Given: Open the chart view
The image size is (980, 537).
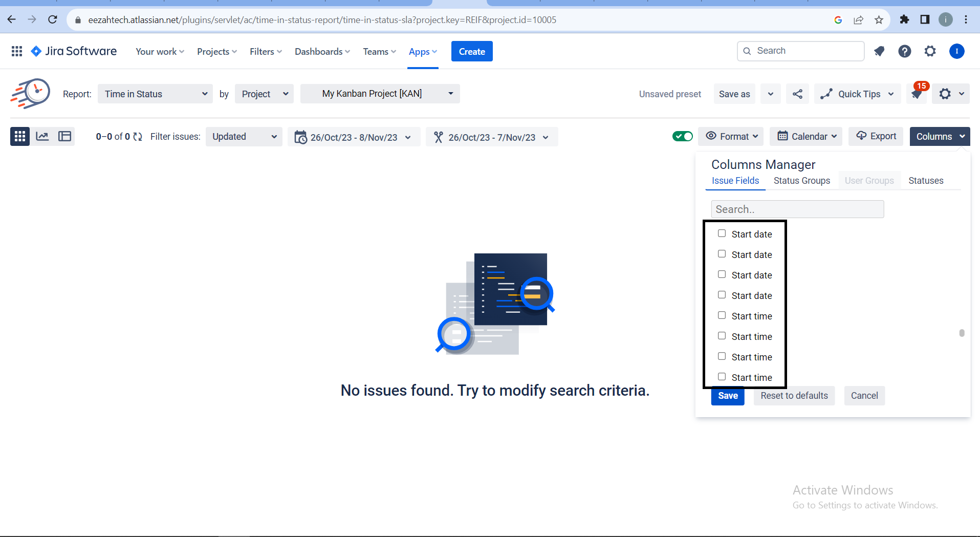Looking at the screenshot, I should pyautogui.click(x=42, y=136).
